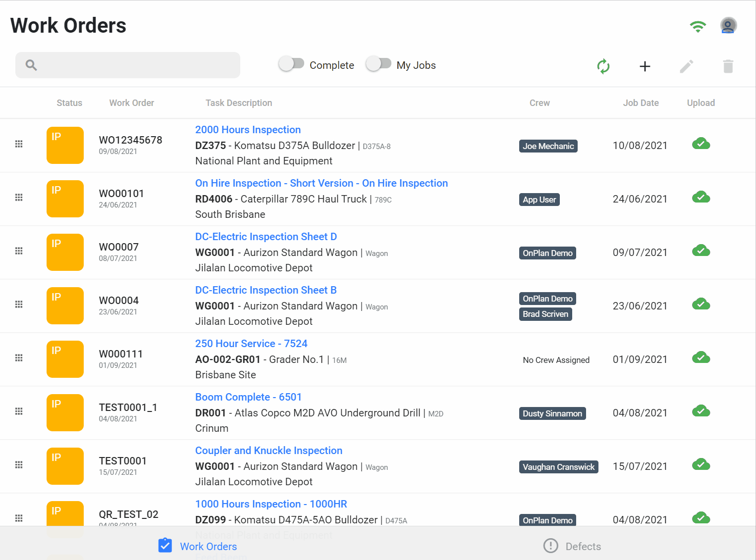Click upload cloud icon for TEST0001_1
Viewport: 756px width, 560px height.
[x=701, y=411]
